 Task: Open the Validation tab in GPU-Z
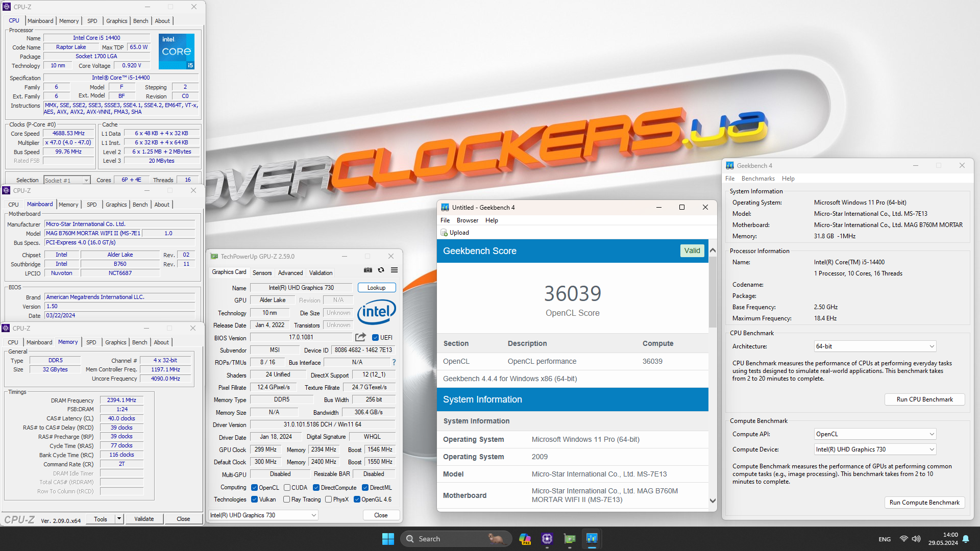click(x=321, y=273)
